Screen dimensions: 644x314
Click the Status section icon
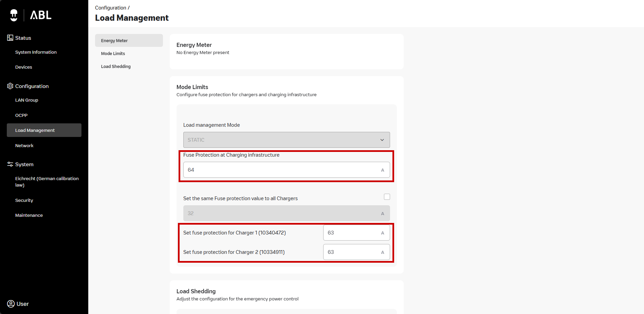(10, 38)
